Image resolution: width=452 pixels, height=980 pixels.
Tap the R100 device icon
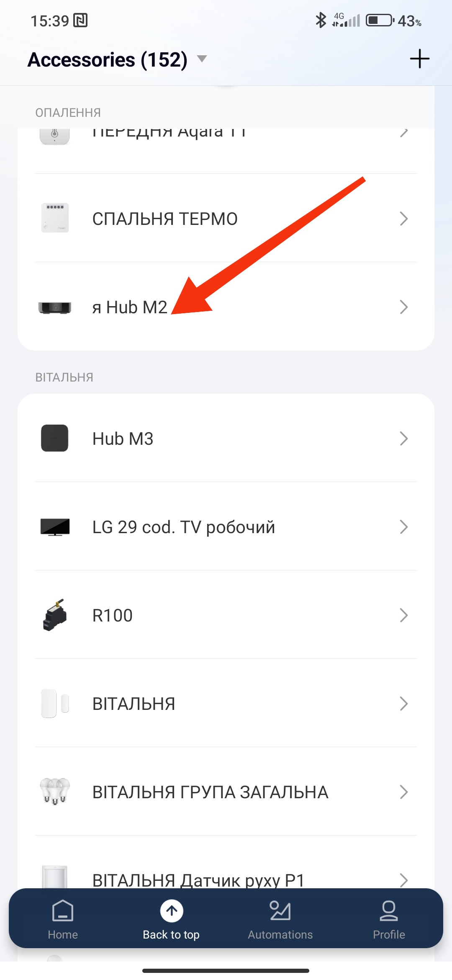tap(54, 615)
